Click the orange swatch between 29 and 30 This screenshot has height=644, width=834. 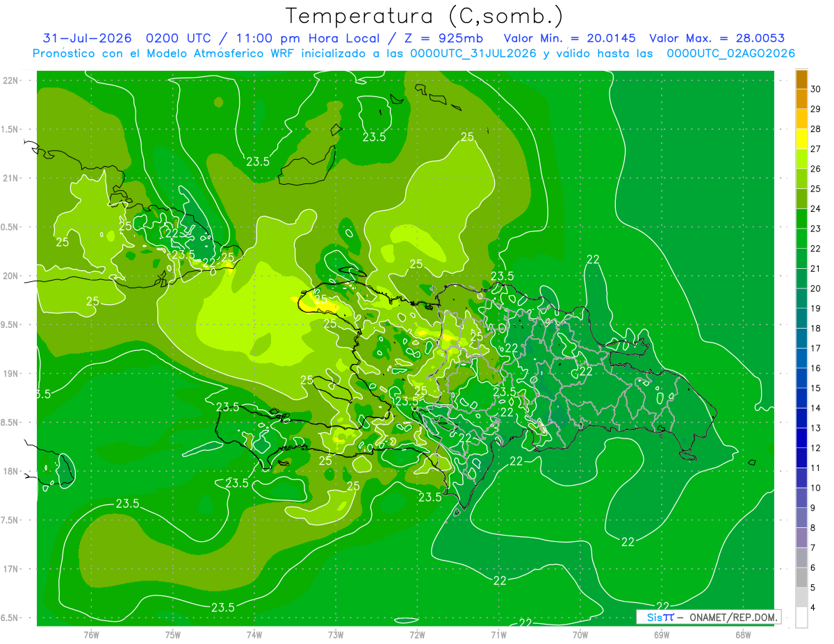coord(801,99)
